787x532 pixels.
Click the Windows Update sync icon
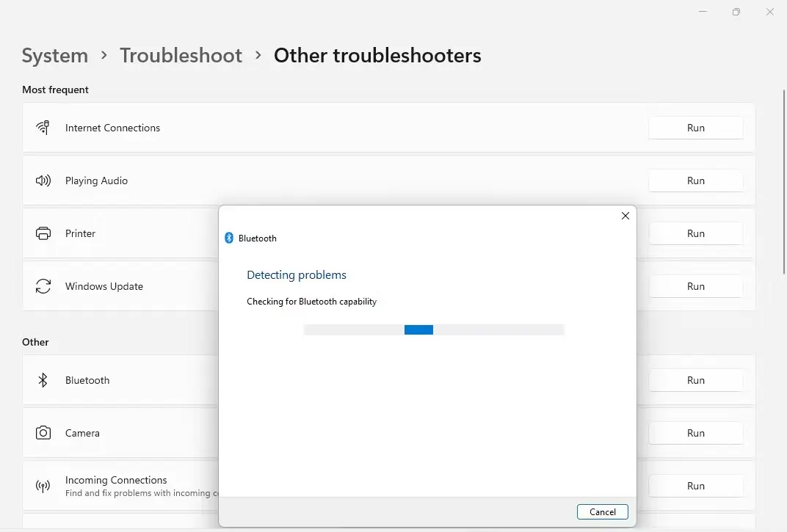(43, 286)
